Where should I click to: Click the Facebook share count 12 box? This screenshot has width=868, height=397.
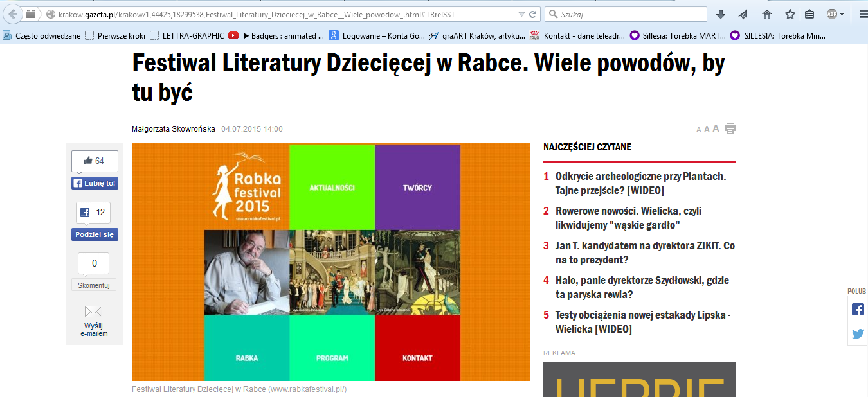pos(94,212)
